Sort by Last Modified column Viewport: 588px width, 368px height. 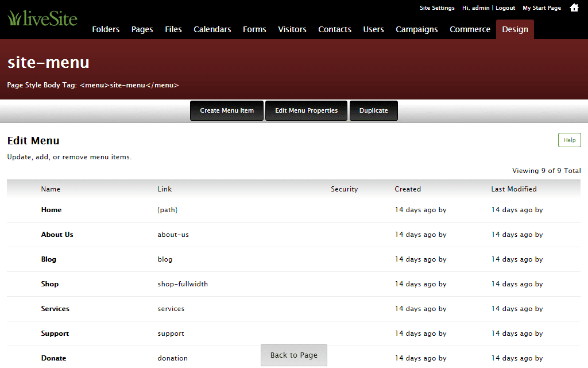[513, 189]
